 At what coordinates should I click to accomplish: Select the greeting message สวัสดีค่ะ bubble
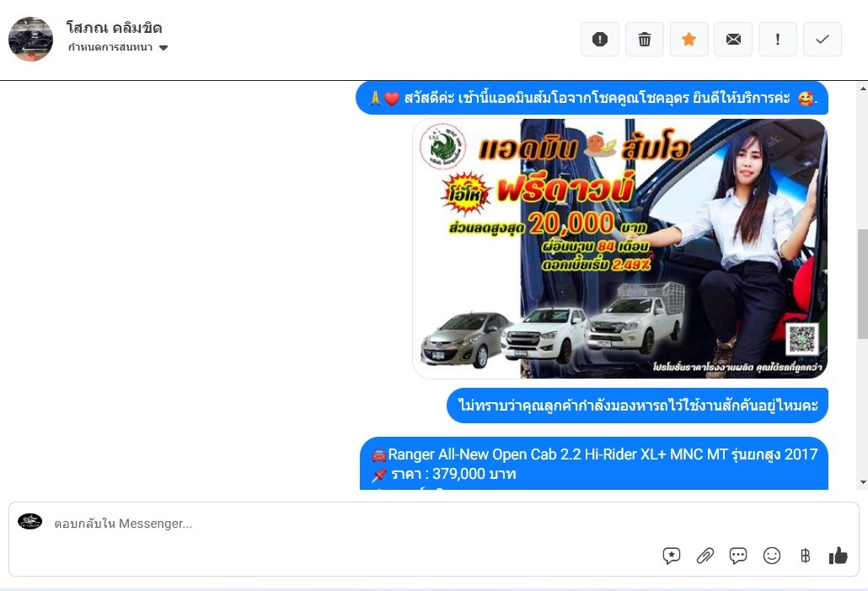click(x=592, y=99)
